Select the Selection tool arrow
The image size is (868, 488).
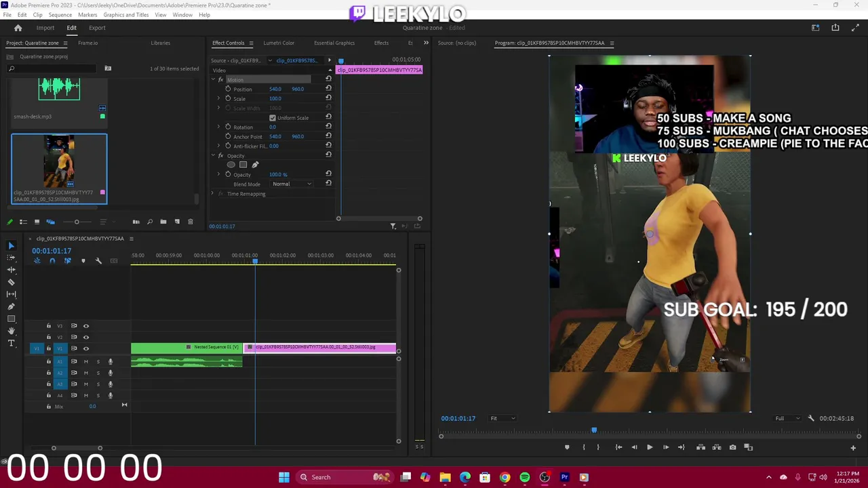12,245
